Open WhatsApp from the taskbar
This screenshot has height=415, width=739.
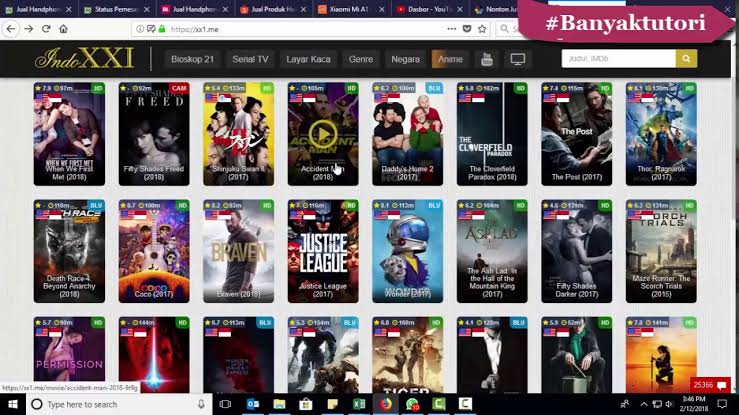(412, 404)
